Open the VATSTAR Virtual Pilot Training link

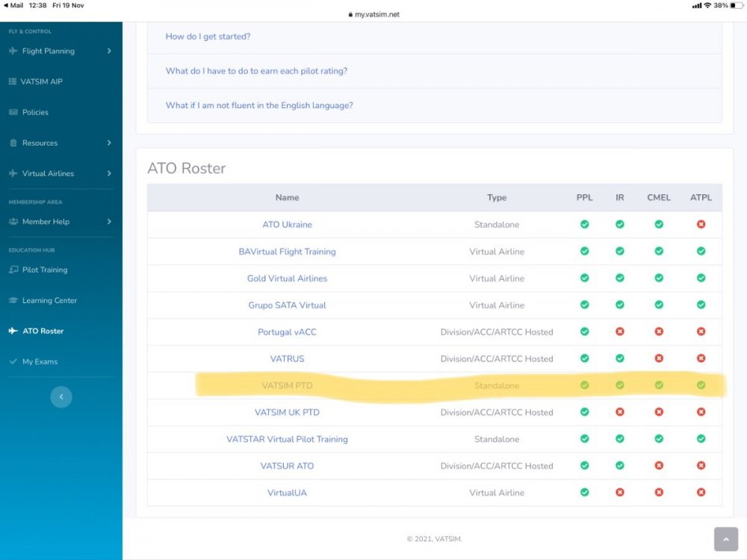pyautogui.click(x=287, y=439)
